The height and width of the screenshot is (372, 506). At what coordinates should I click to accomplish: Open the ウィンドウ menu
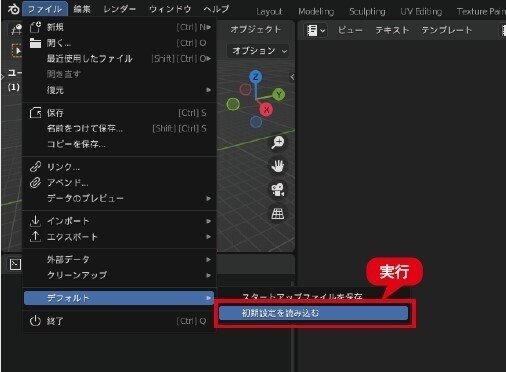click(170, 9)
